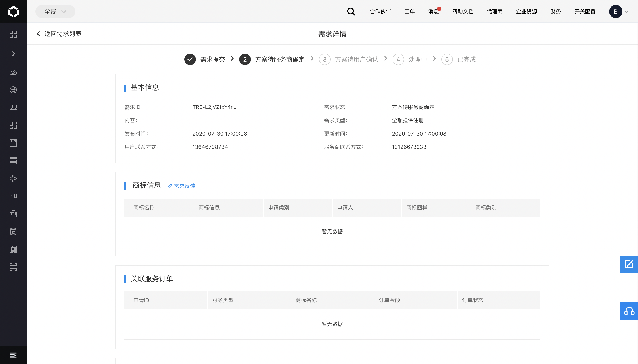Image resolution: width=638 pixels, height=364 pixels.
Task: Click the 发布时间 value 2020-07-30 17:00:08
Action: tap(220, 134)
